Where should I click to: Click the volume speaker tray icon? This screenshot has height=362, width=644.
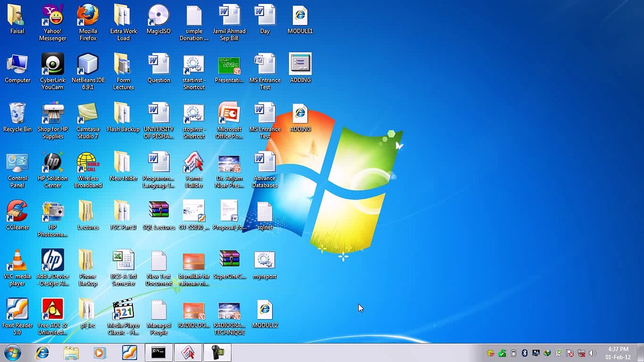click(x=592, y=353)
